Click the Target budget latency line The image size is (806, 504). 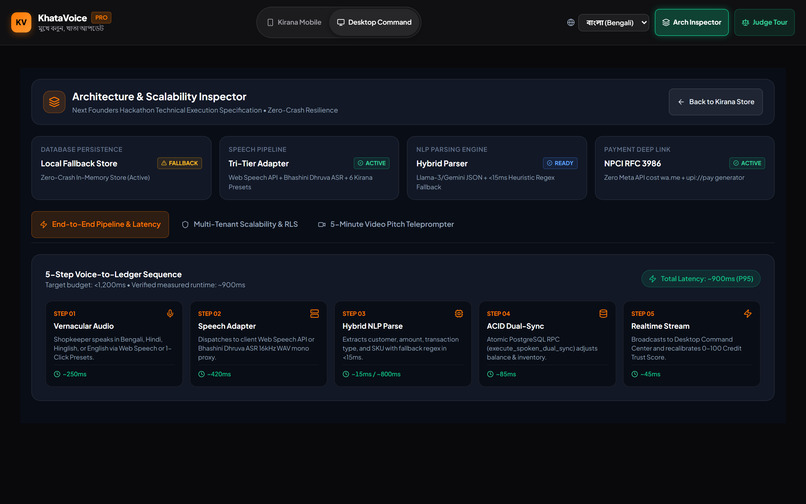click(145, 285)
